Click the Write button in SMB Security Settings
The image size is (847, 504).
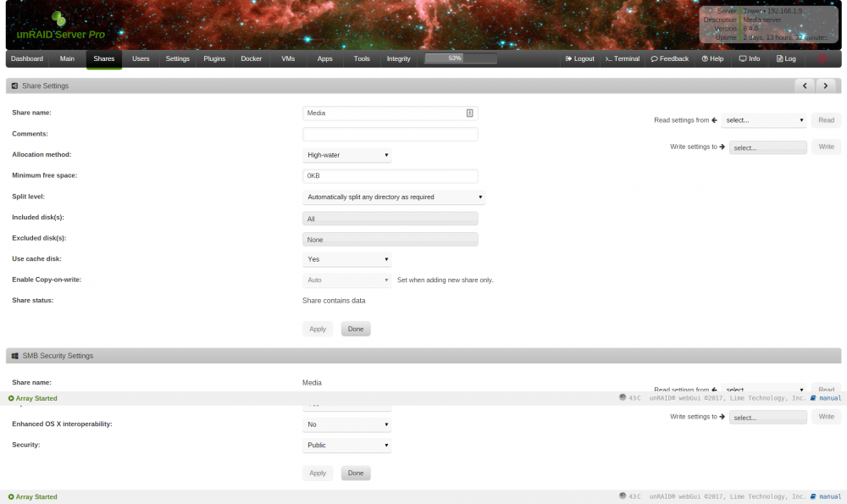click(826, 417)
